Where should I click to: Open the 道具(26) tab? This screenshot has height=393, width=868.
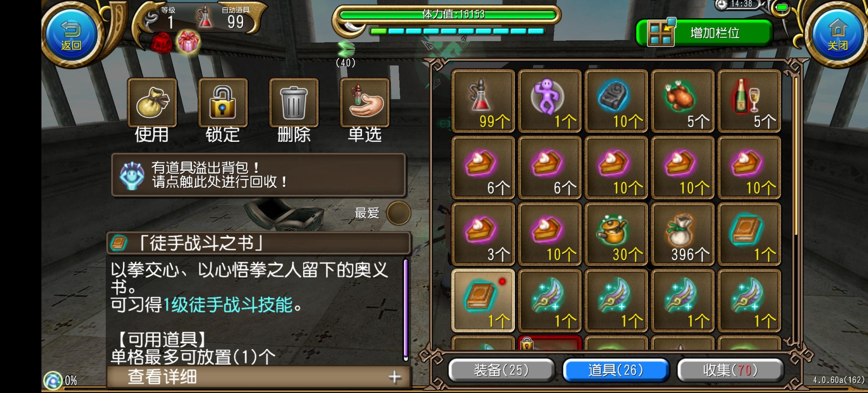click(x=616, y=370)
